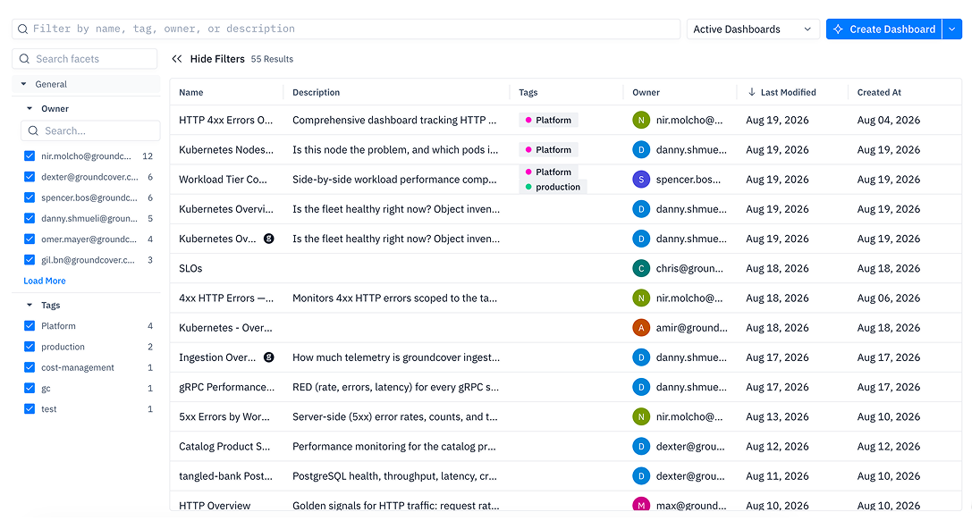
Task: Sort by the Created At column header
Action: pos(879,92)
